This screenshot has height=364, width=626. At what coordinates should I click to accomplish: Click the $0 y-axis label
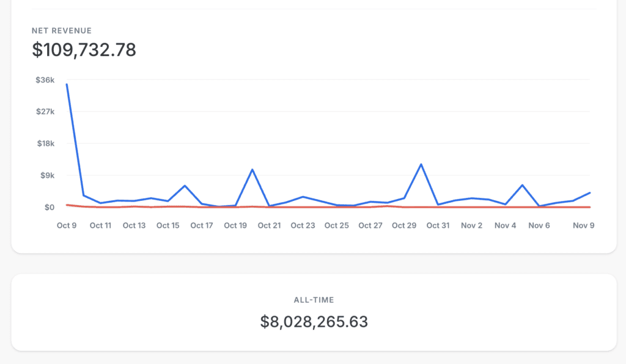49,207
